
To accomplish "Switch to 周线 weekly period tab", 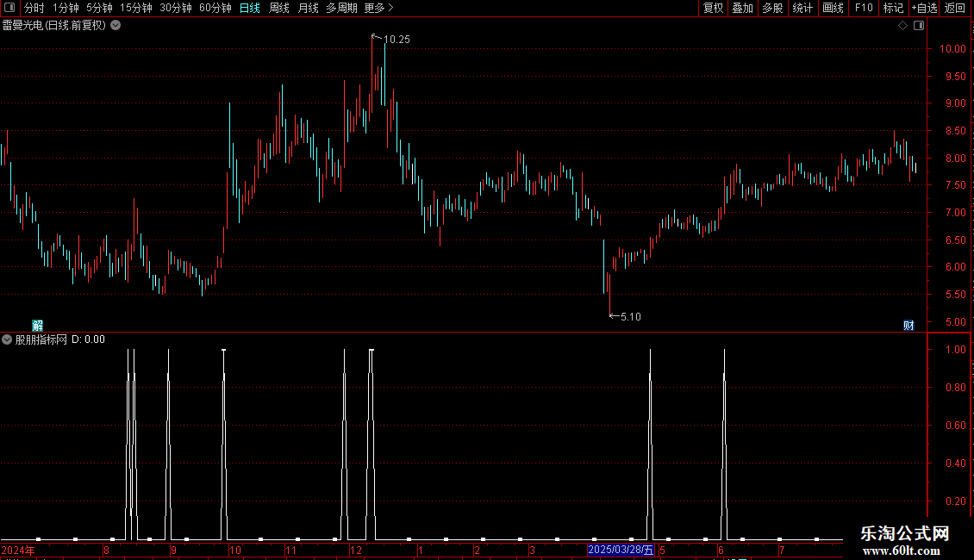I will [279, 8].
